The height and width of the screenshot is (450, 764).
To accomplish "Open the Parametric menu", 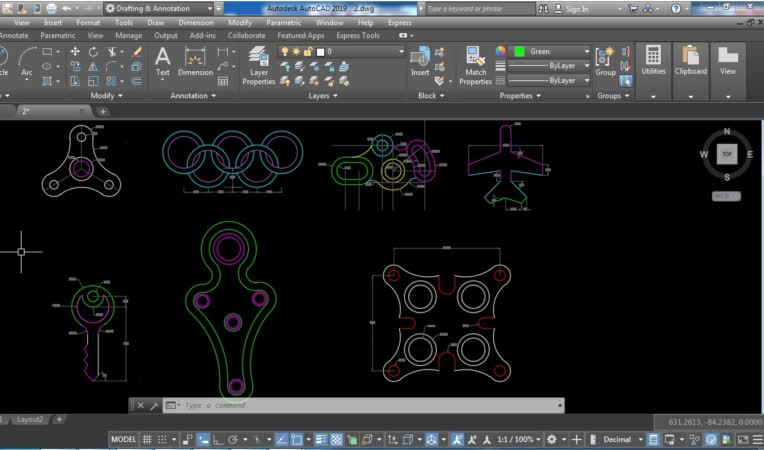I will [284, 22].
